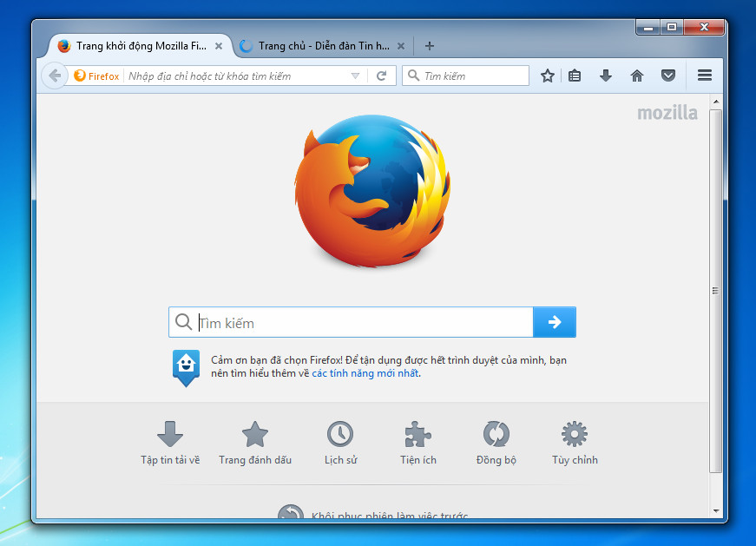
Task: Go to the home page icon
Action: coord(637,76)
